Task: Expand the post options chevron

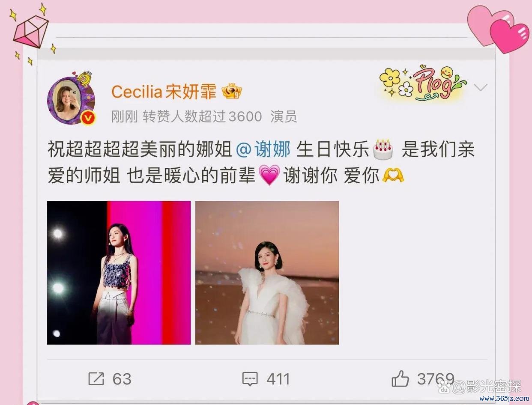Action: [481, 88]
